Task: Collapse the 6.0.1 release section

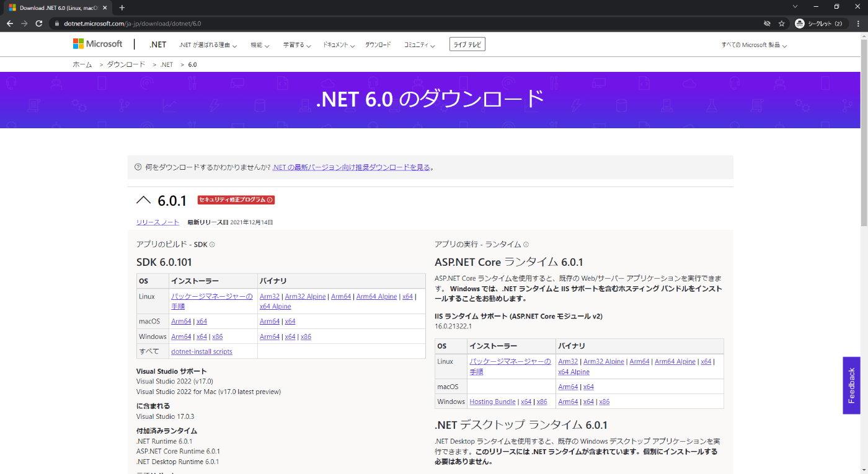Action: pyautogui.click(x=143, y=200)
